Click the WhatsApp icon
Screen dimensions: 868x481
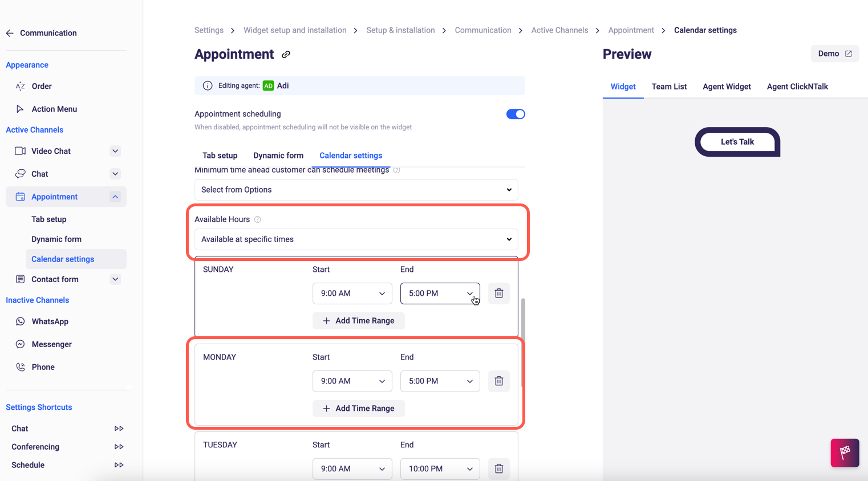point(20,321)
